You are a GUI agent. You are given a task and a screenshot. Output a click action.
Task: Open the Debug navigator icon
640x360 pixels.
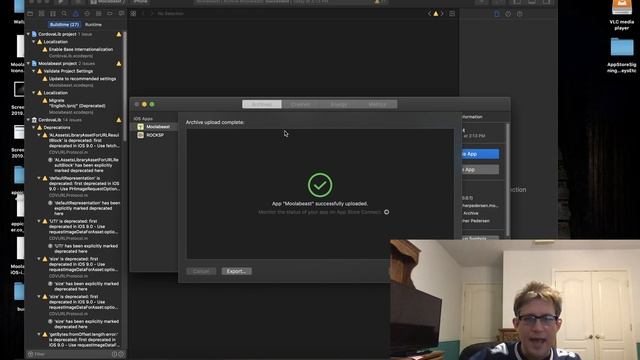coord(98,13)
